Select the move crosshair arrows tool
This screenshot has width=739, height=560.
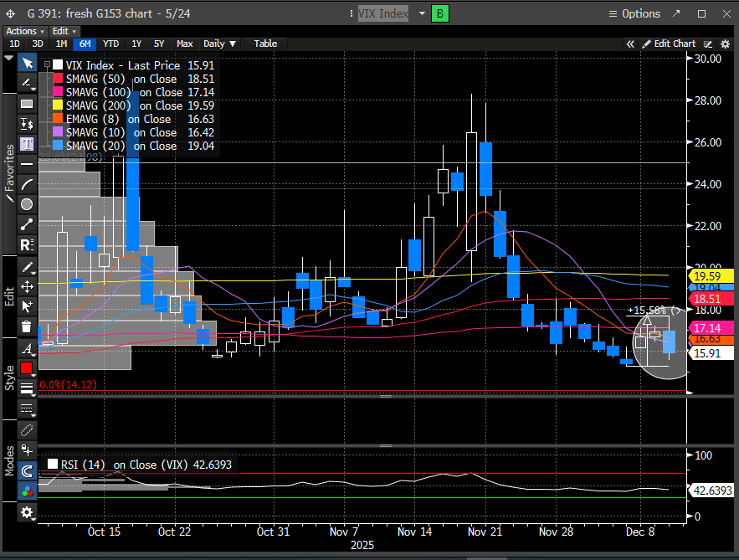(27, 286)
